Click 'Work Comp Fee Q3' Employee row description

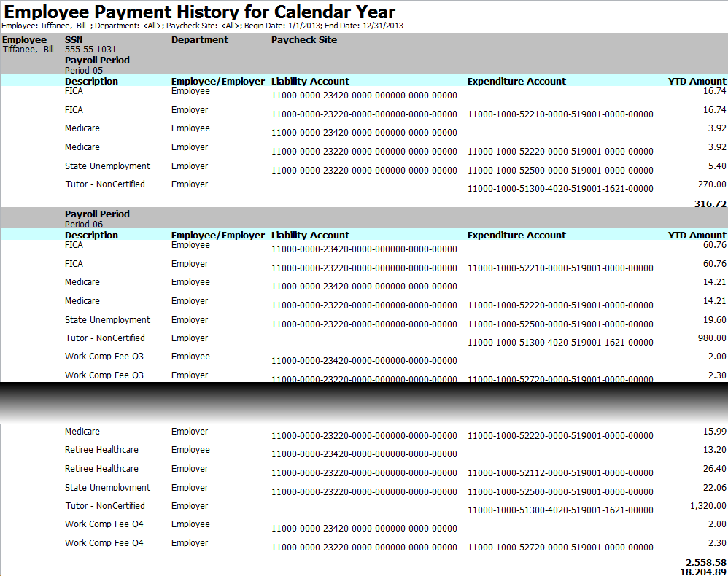click(x=104, y=357)
